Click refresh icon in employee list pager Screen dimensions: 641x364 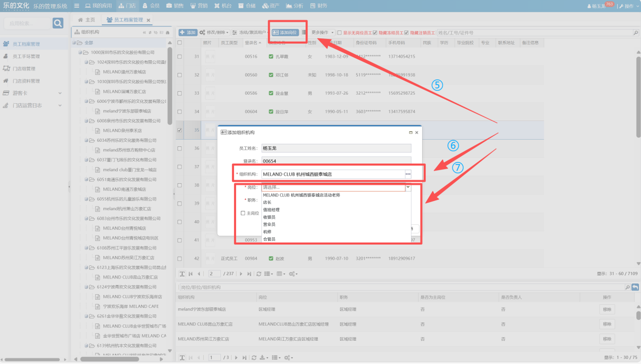pyautogui.click(x=259, y=274)
